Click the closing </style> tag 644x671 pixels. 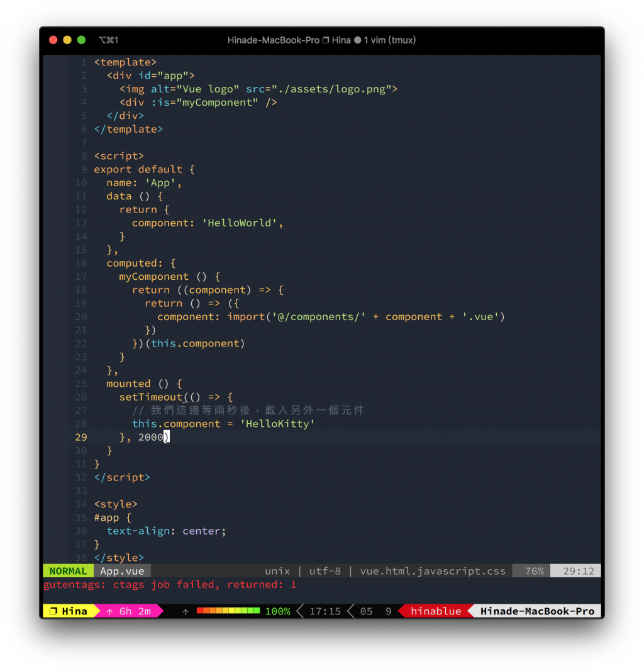click(x=119, y=558)
